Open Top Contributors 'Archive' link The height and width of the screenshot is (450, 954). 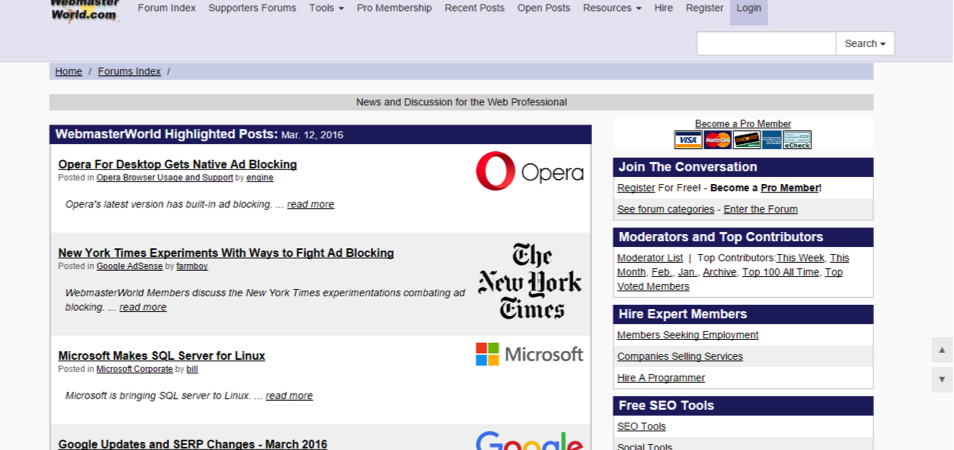pos(720,272)
